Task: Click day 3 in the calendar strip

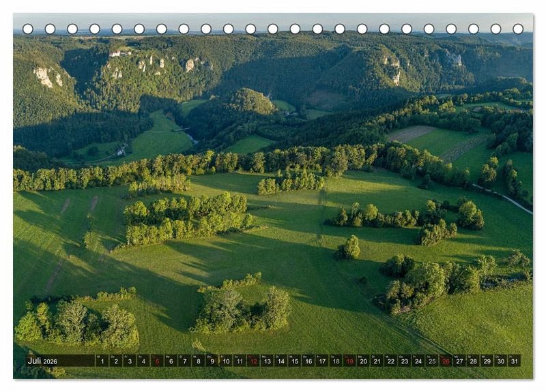Action: click(x=129, y=361)
